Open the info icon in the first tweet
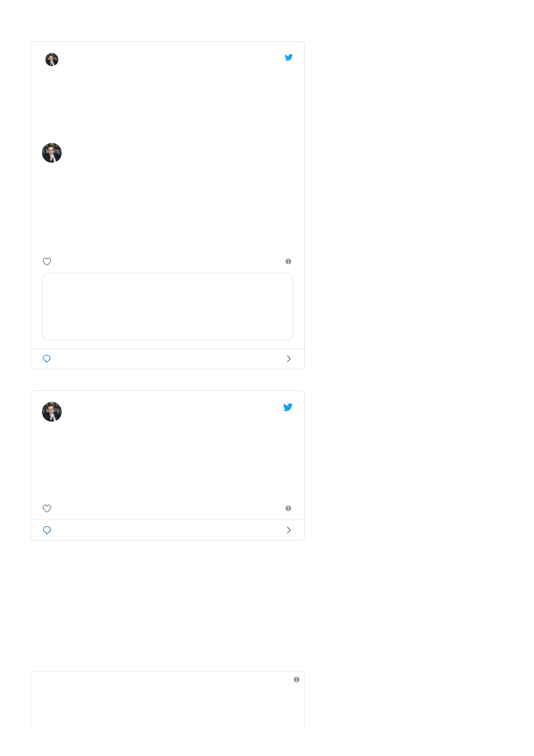The height and width of the screenshot is (756, 534). (x=289, y=262)
